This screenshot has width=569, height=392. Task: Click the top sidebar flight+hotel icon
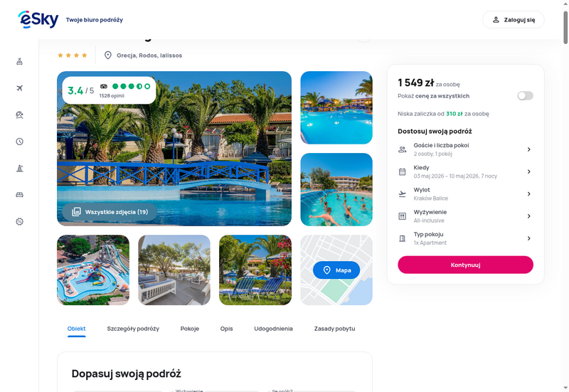point(20,61)
